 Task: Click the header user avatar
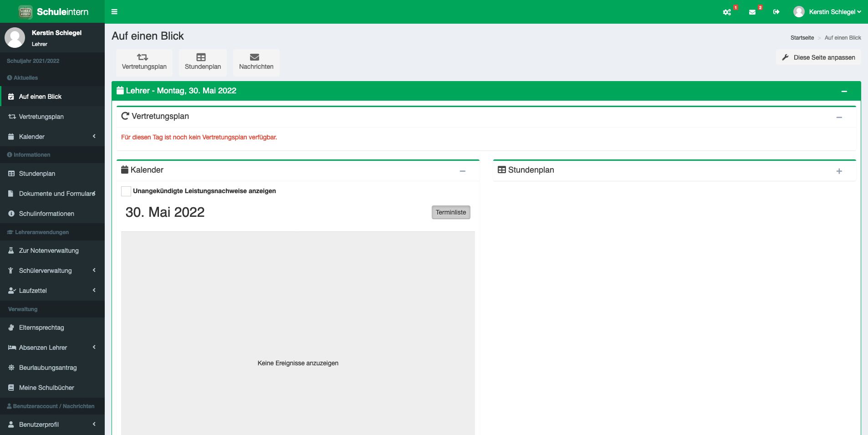(799, 12)
